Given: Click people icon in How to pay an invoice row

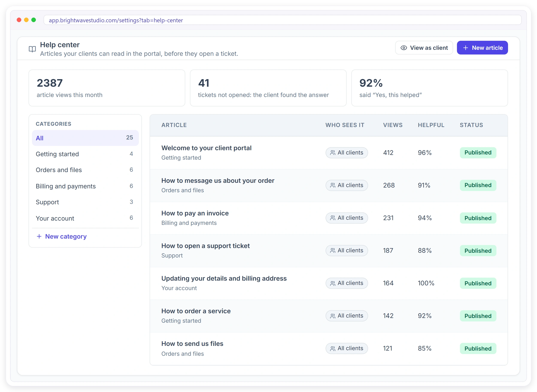Looking at the screenshot, I should tap(333, 218).
